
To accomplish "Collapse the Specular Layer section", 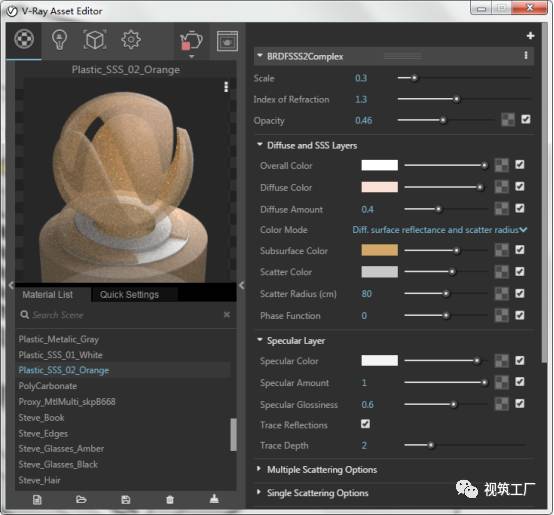I will (260, 340).
